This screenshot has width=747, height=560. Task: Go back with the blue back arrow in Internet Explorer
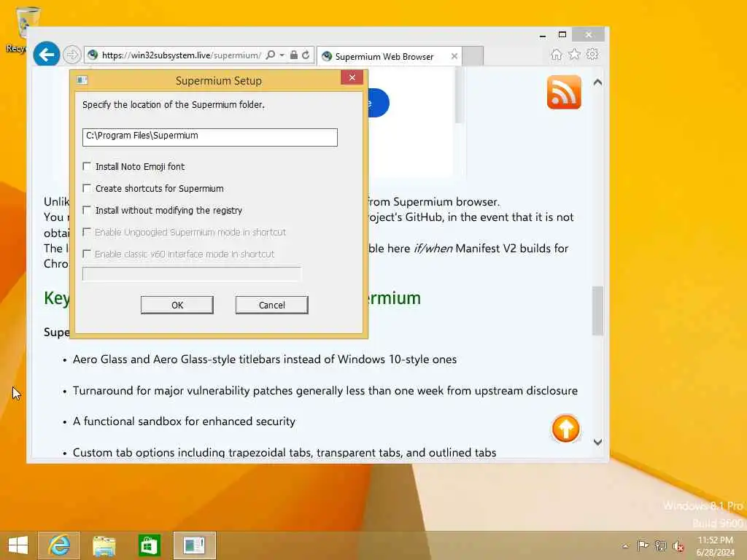click(x=46, y=55)
